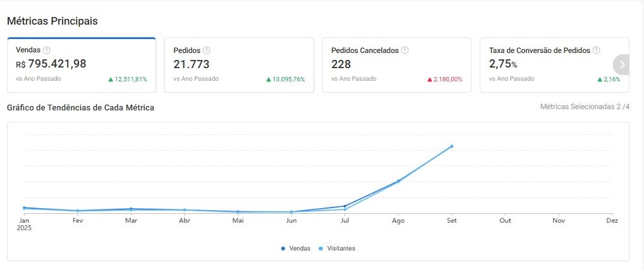
Task: Toggle the Visitantes series in chart legend
Action: click(x=337, y=249)
